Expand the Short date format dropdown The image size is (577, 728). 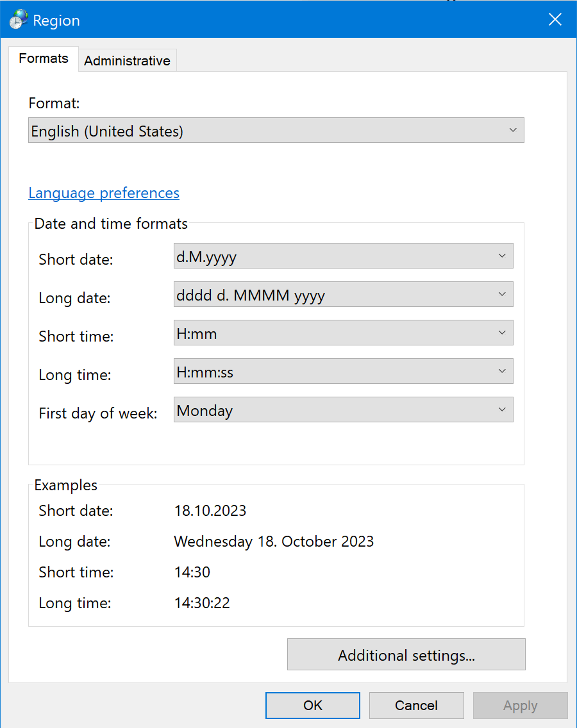(x=344, y=256)
